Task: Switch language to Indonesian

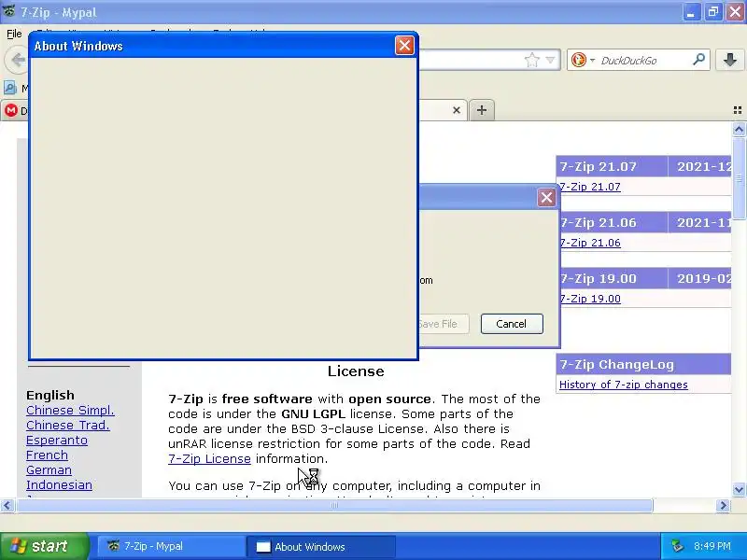Action: [x=59, y=484]
